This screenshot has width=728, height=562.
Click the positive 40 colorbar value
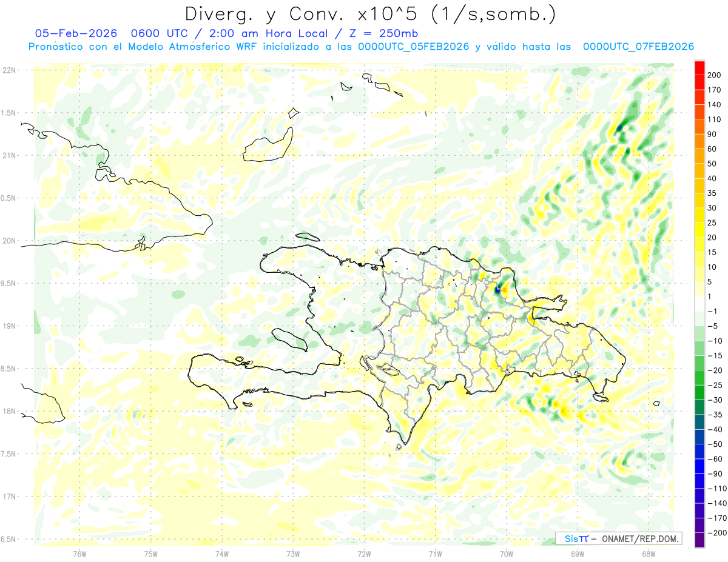pos(712,179)
